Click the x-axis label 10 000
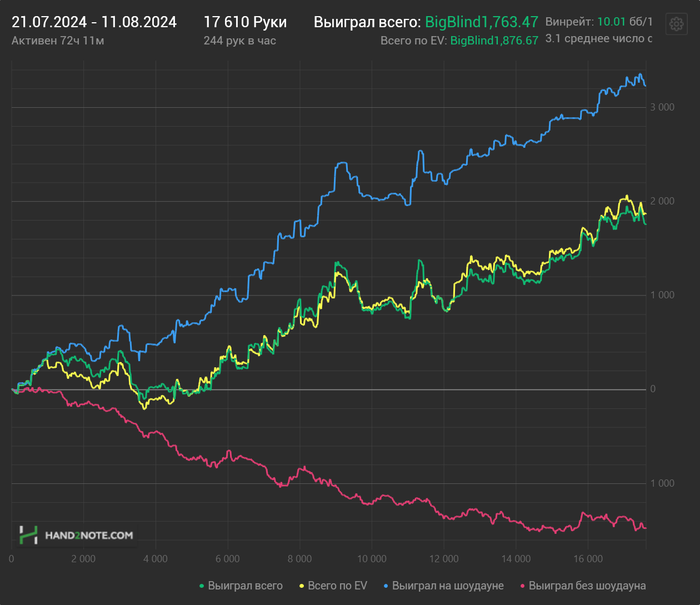The width and height of the screenshot is (700, 605). (x=371, y=559)
